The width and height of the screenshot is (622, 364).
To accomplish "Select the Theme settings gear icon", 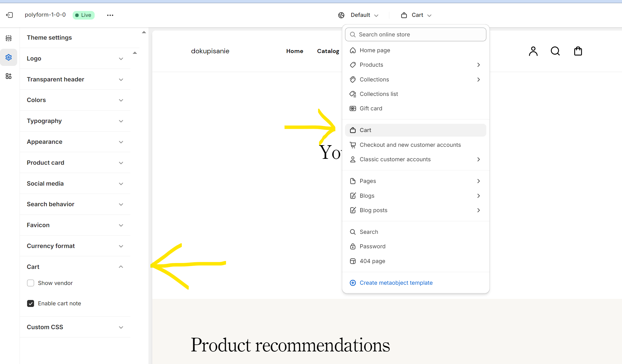I will pos(9,57).
